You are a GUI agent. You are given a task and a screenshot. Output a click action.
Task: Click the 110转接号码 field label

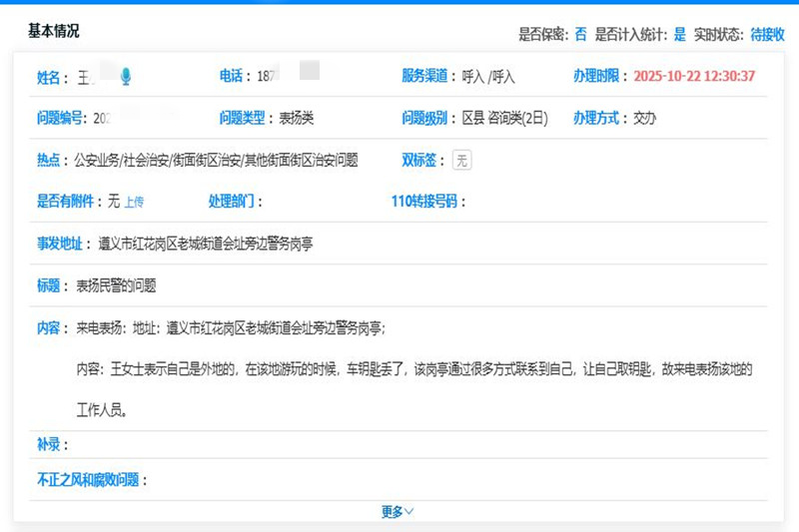click(424, 202)
